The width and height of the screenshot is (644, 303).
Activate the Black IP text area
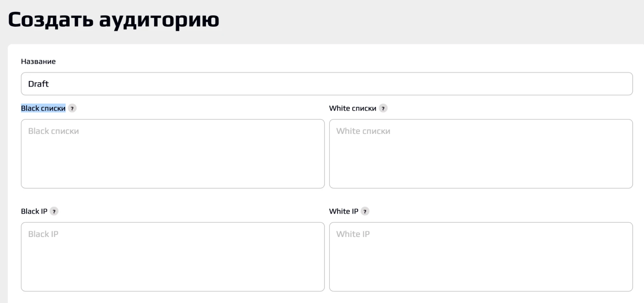[x=173, y=257]
